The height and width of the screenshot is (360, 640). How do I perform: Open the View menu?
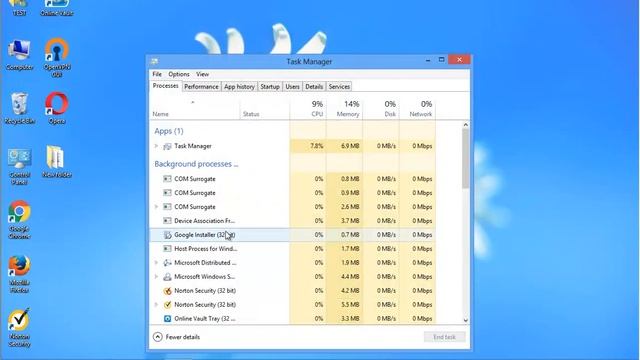pyautogui.click(x=202, y=74)
